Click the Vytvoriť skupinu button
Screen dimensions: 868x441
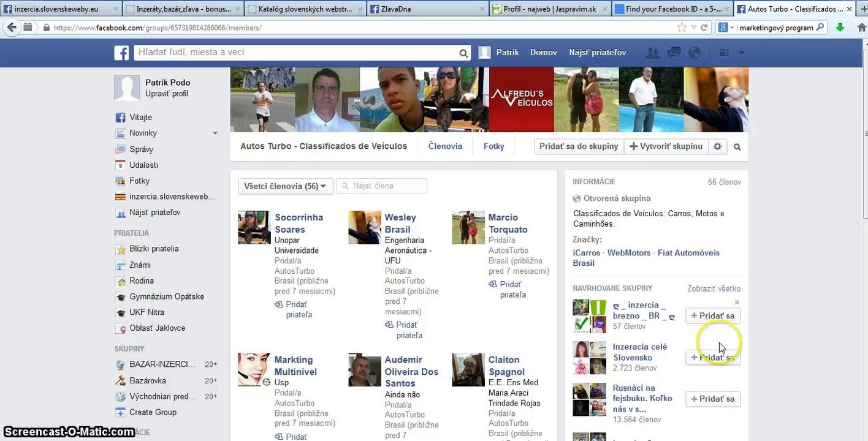(666, 146)
